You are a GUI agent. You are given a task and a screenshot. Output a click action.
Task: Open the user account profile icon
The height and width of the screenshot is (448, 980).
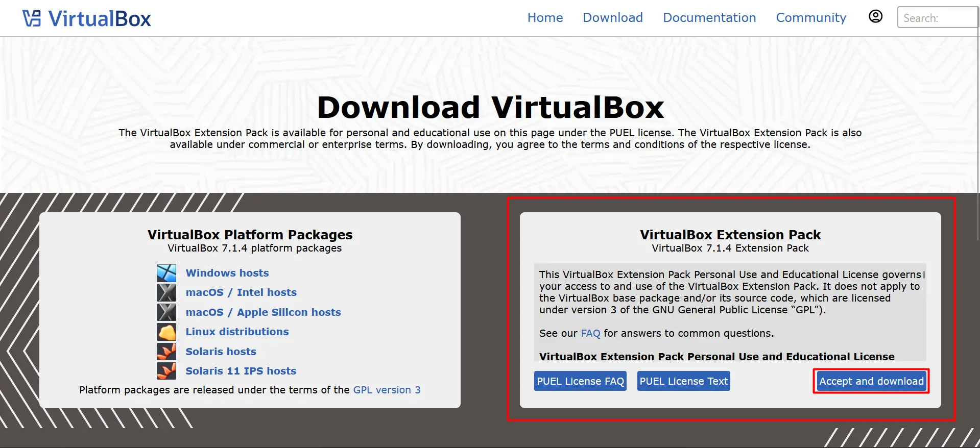(x=875, y=17)
